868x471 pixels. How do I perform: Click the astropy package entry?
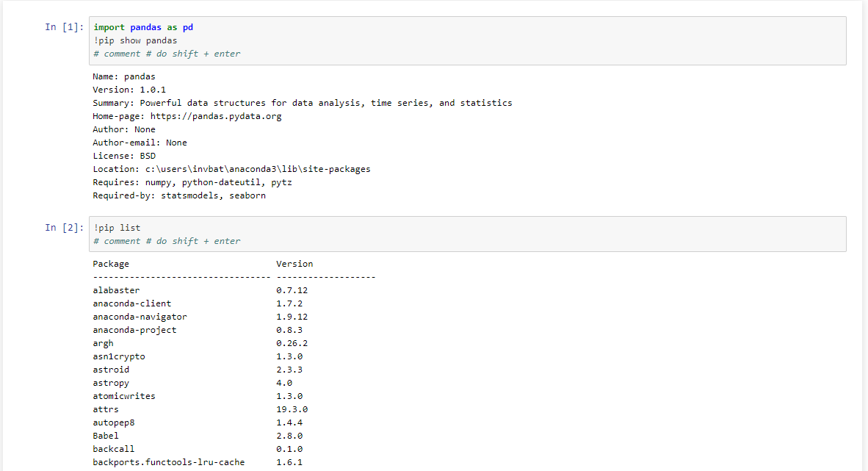tap(111, 383)
